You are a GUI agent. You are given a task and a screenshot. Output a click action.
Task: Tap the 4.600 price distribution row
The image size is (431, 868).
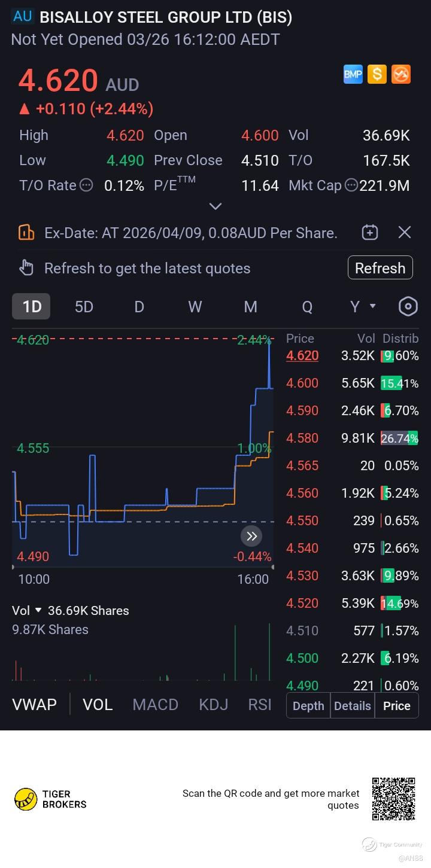click(352, 383)
